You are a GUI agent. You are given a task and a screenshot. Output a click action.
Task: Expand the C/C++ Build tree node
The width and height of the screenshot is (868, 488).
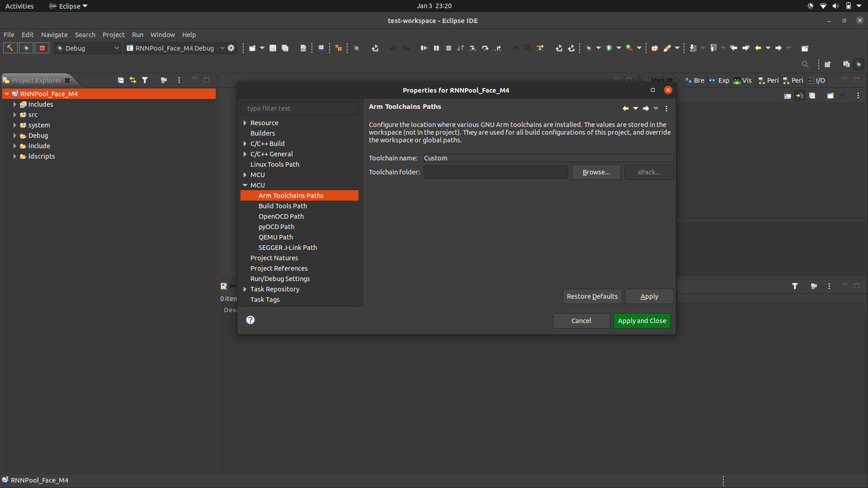click(x=245, y=144)
